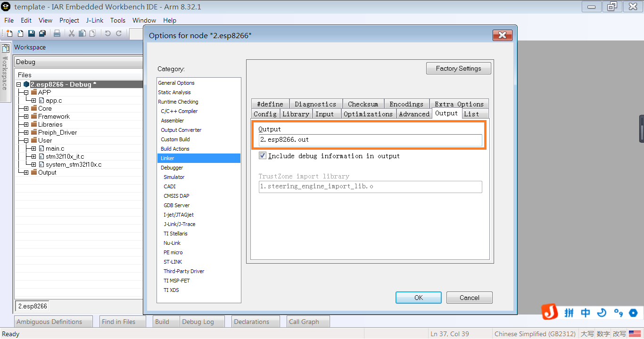Click the Copy toolbar icon
Screen dimensions: 644x339
click(x=82, y=33)
